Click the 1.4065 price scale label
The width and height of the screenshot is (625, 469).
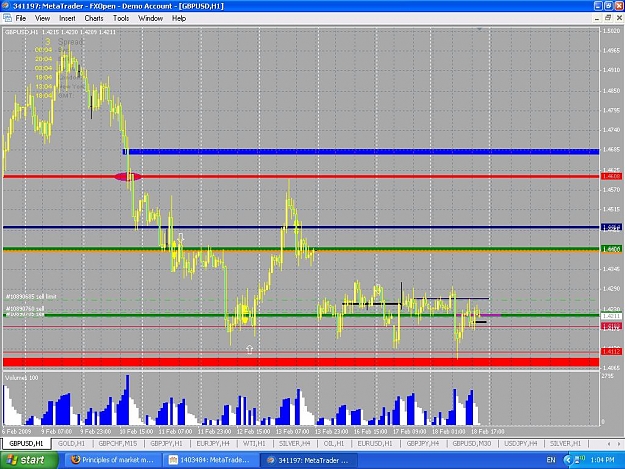coord(611,367)
